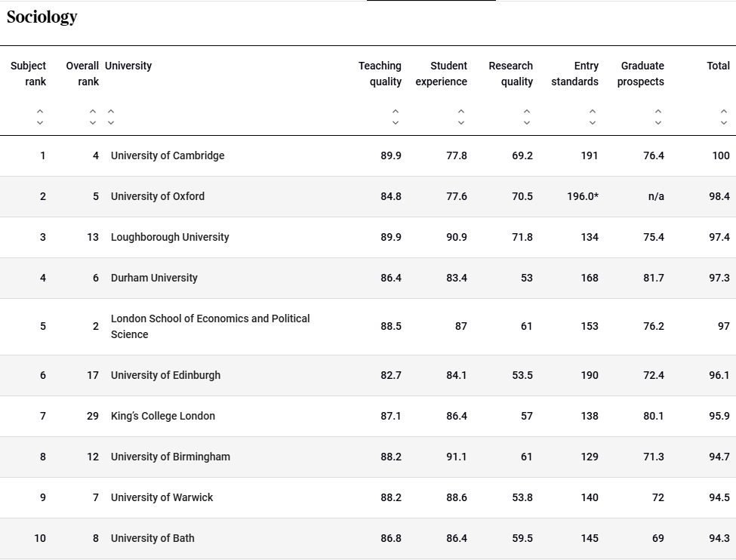Click the Subject rank header label
This screenshot has width=736, height=560.
(x=28, y=74)
